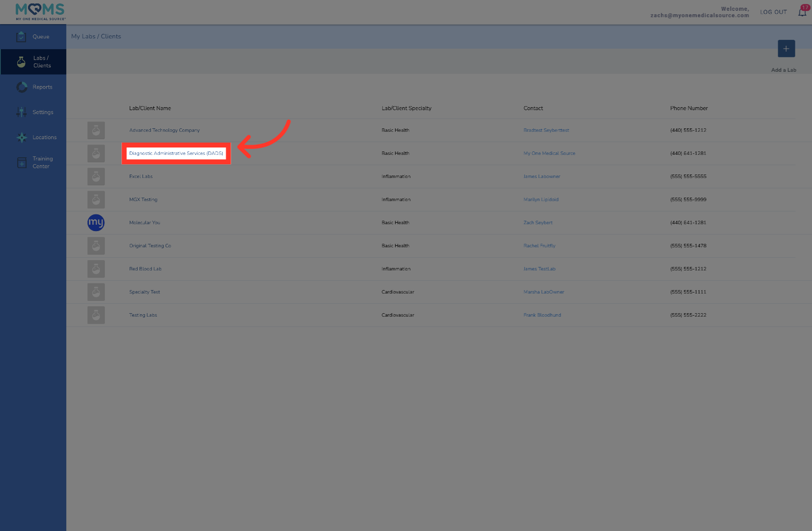Image resolution: width=812 pixels, height=531 pixels.
Task: Click phone number (555) 555-1478
Action: 688,246
